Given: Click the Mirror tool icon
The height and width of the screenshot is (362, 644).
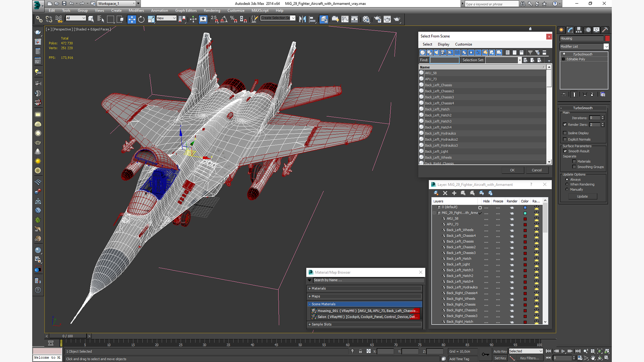Looking at the screenshot, I should (302, 19).
